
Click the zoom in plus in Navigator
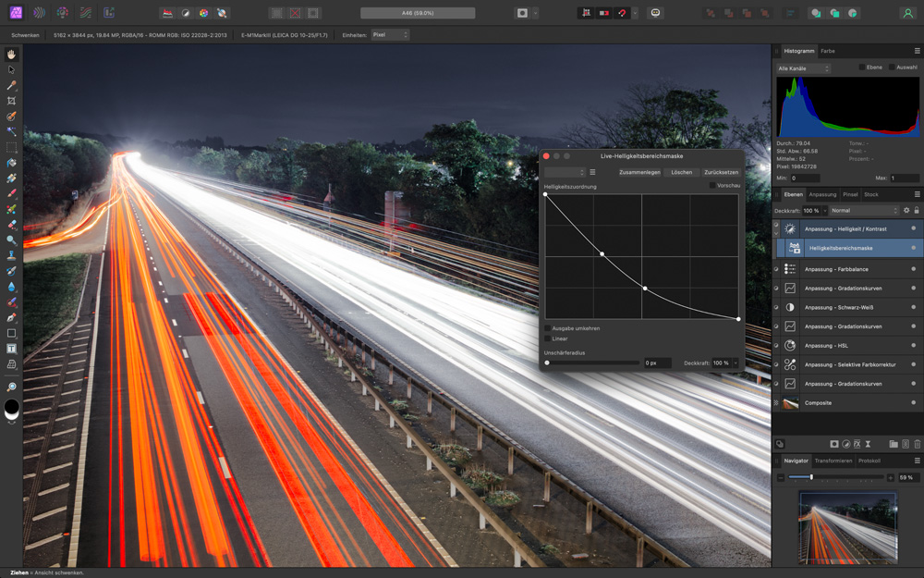coord(891,477)
